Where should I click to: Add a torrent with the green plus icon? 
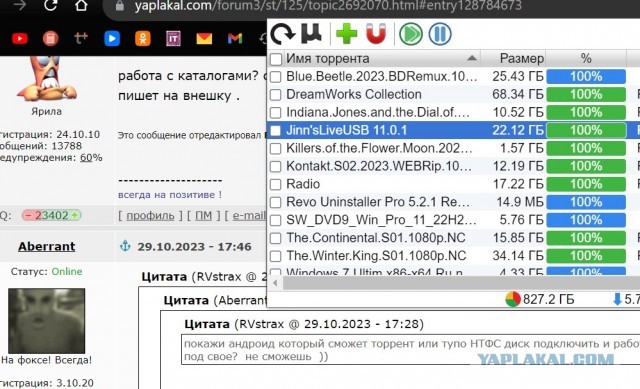(346, 33)
